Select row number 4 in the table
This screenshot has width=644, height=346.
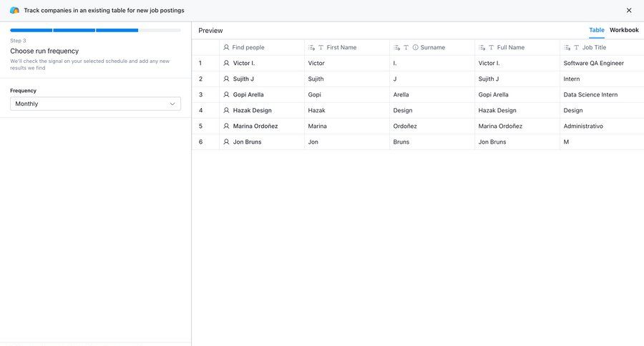click(200, 110)
